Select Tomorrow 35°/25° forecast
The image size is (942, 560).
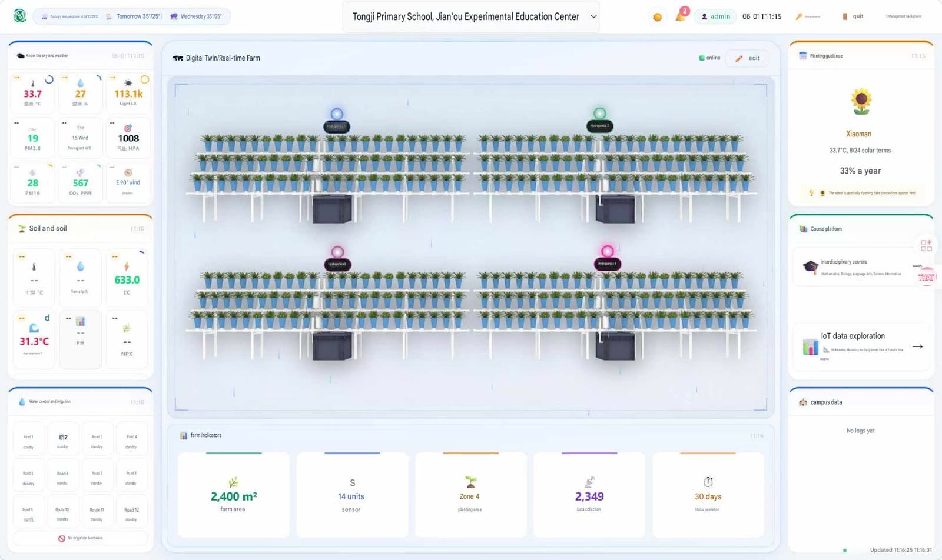click(134, 16)
